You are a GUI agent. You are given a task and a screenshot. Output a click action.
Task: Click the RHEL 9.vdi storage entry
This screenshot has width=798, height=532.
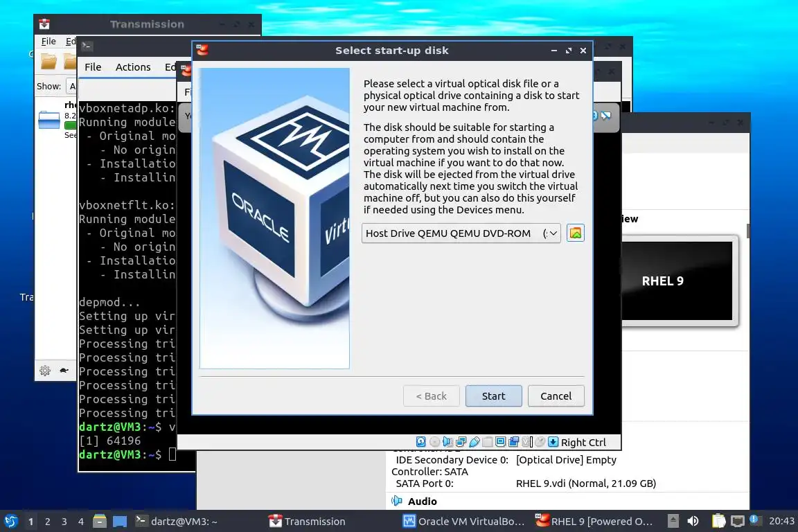[x=586, y=484]
